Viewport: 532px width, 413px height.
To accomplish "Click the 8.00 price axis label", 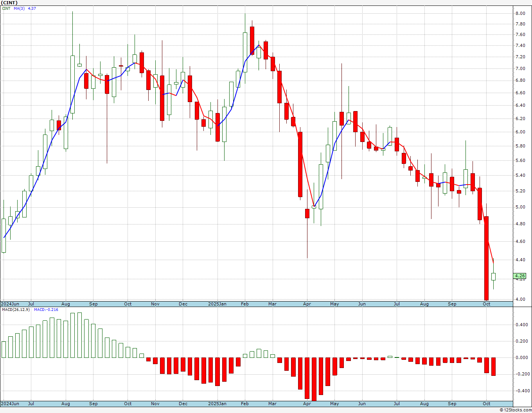I will [520, 13].
